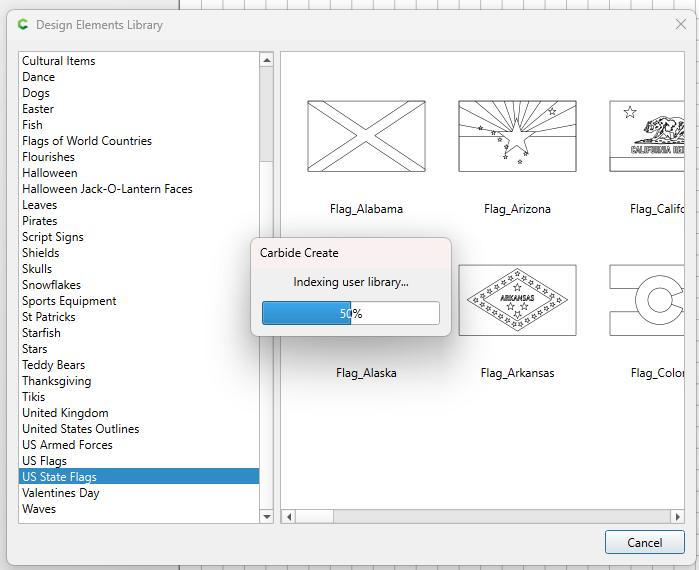Select Stars in the category list
This screenshot has width=699, height=570.
point(139,349)
